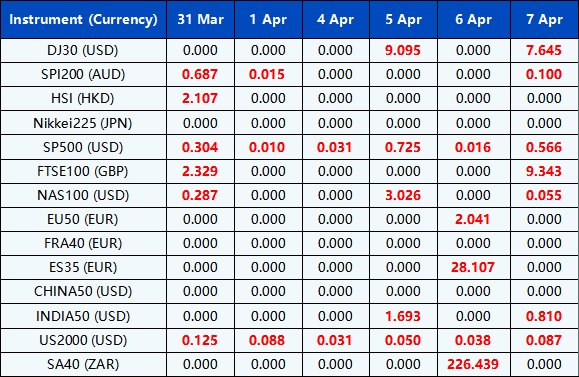Select the US2000 (USD) instrument cell
Image resolution: width=579 pixels, height=377 pixels.
(x=83, y=340)
